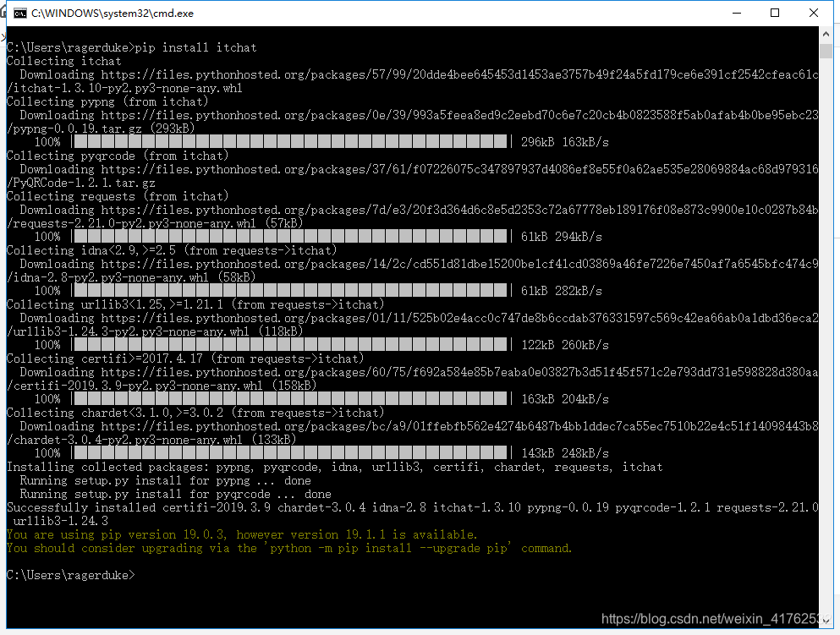The width and height of the screenshot is (840, 635).
Task: Click the 'Successfully installed certifi-2019.3.9' line
Action: tap(413, 507)
